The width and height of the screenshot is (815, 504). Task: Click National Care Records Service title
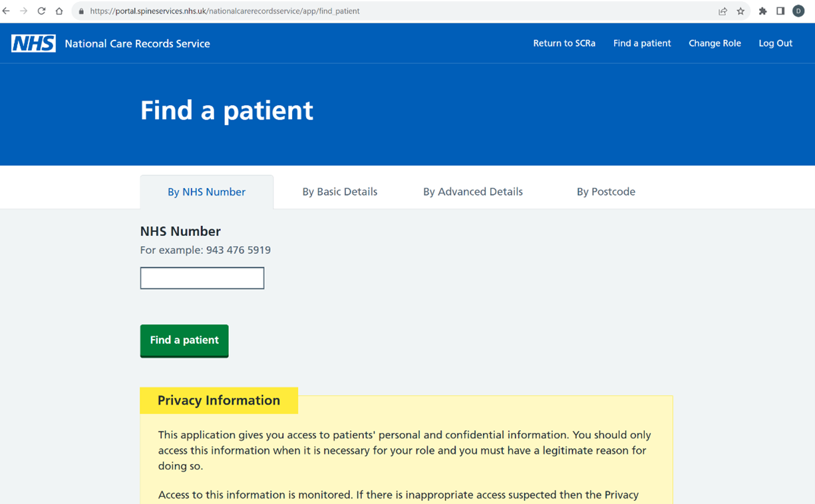pyautogui.click(x=137, y=44)
